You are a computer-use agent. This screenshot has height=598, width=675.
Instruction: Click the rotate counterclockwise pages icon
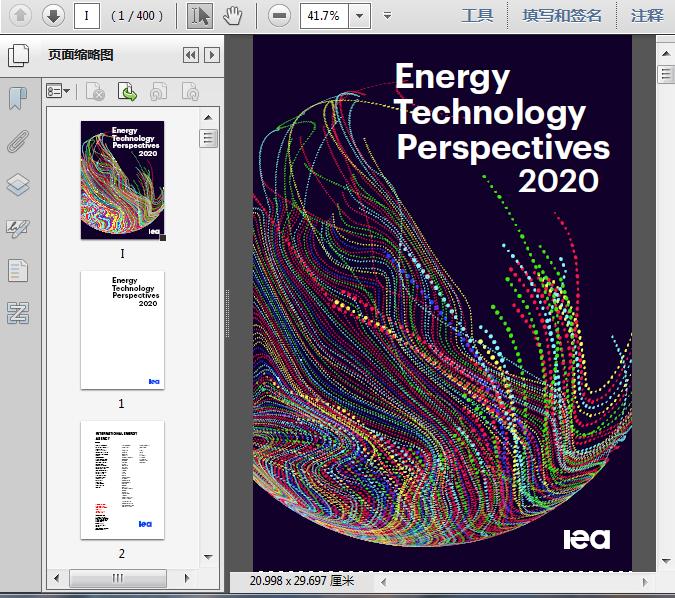point(158,92)
